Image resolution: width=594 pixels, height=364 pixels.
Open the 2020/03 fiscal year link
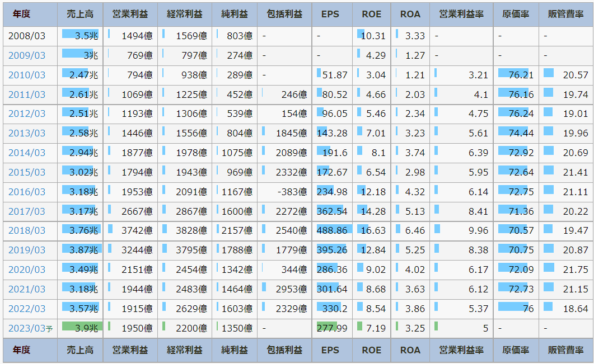click(26, 270)
